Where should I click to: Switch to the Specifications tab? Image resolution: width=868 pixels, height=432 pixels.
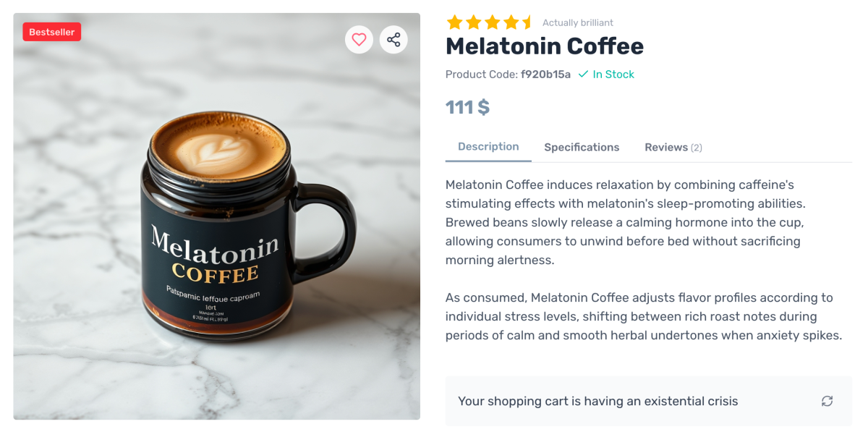tap(582, 147)
